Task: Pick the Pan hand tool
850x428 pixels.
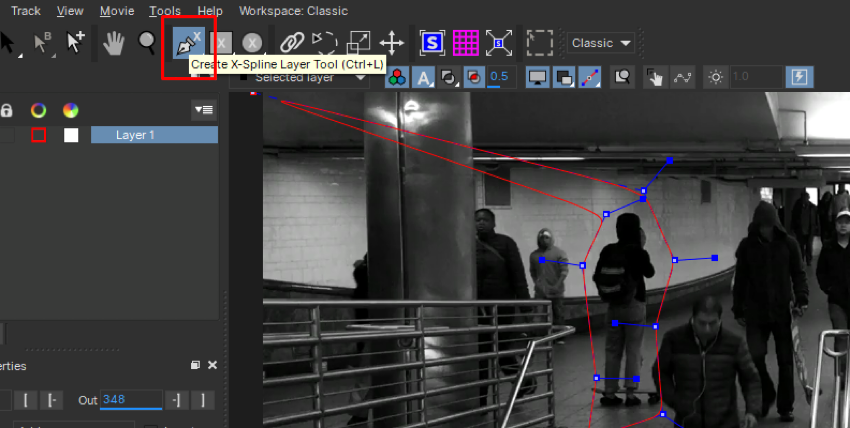Action: [115, 43]
